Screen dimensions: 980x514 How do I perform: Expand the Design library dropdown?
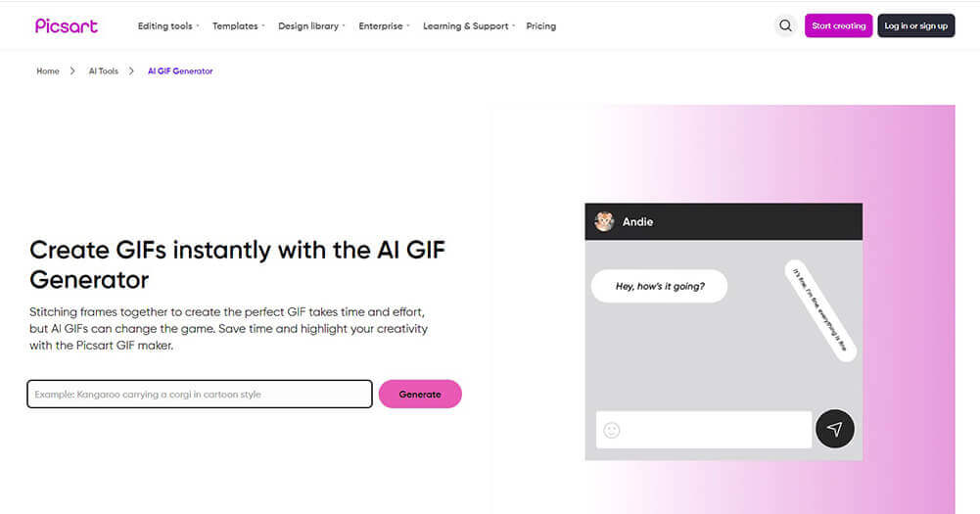pos(311,26)
